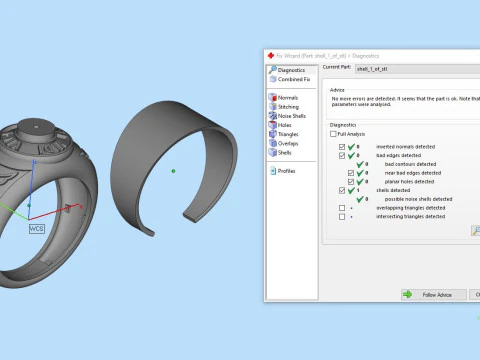Click the green arrow on Follow Advice
This screenshot has width=480, height=360.
tap(407, 295)
